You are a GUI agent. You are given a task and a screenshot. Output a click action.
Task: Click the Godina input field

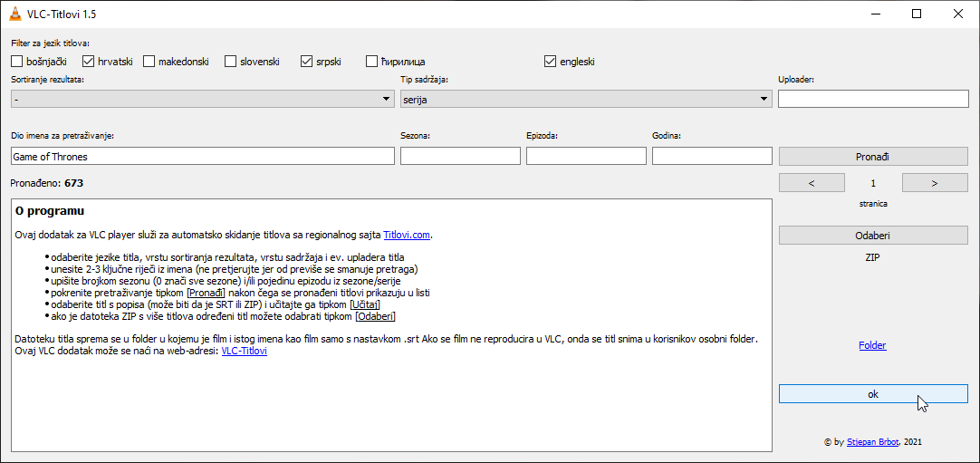point(712,156)
